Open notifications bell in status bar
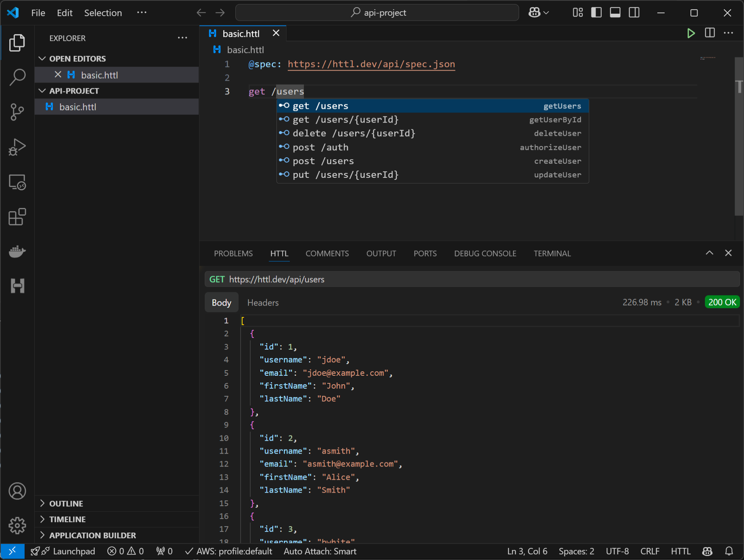 pos(729,551)
